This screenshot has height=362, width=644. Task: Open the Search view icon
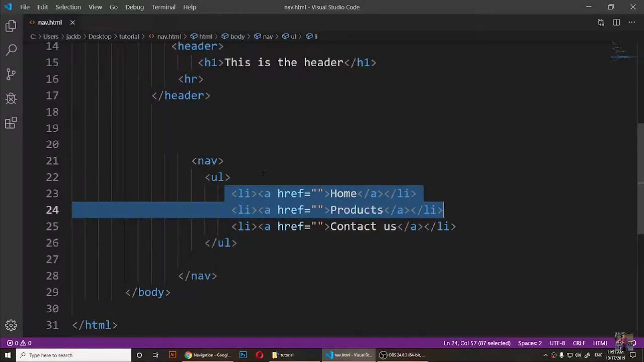pos(11,50)
